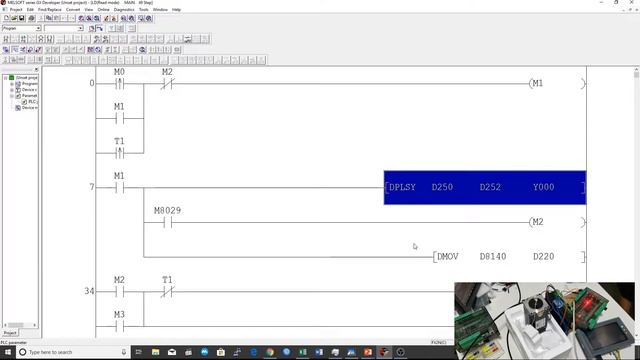
Task: Click the microphone icon in search box
Action: (124, 352)
